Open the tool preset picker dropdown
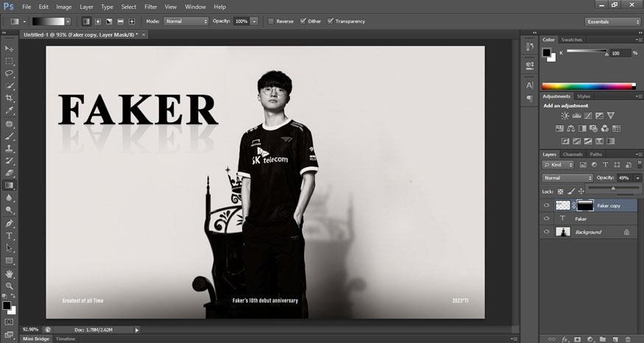Image resolution: width=644 pixels, height=343 pixels. [x=24, y=21]
